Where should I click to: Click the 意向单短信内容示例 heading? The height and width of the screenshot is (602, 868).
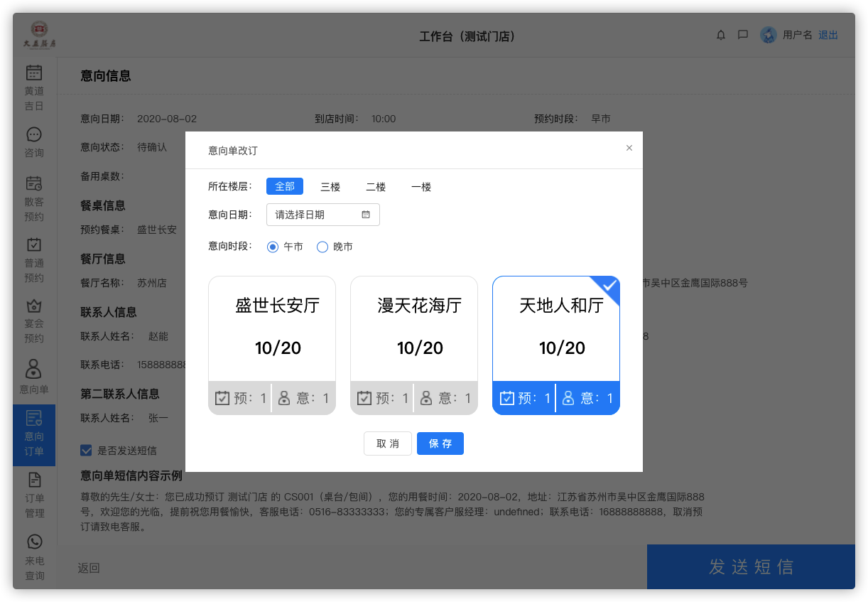(x=131, y=475)
